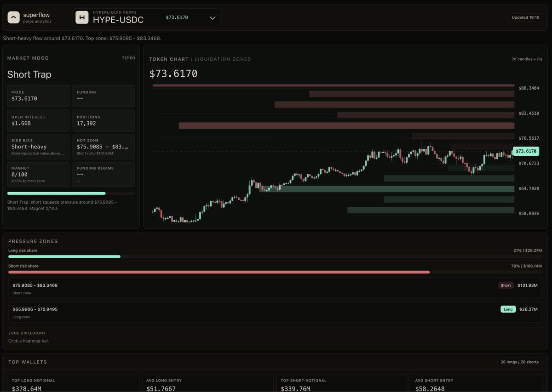
Task: Click the ZONE DRILLDOWN label
Action: click(x=27, y=333)
